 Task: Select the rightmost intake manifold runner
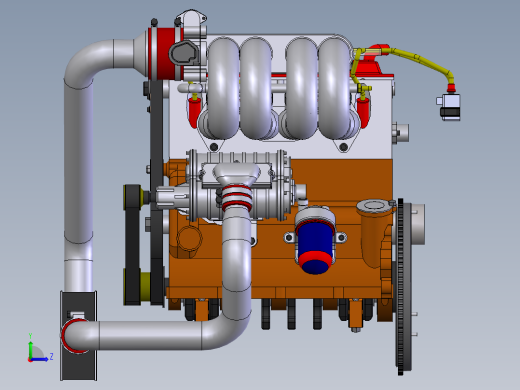[334, 87]
